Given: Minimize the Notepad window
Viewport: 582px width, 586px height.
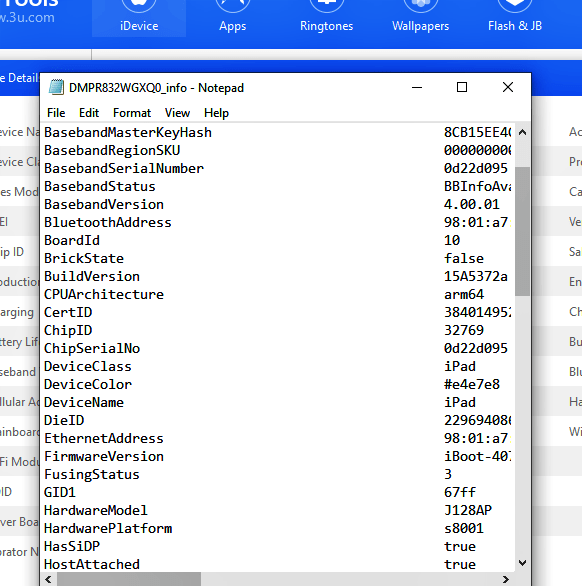Looking at the screenshot, I should point(417,87).
